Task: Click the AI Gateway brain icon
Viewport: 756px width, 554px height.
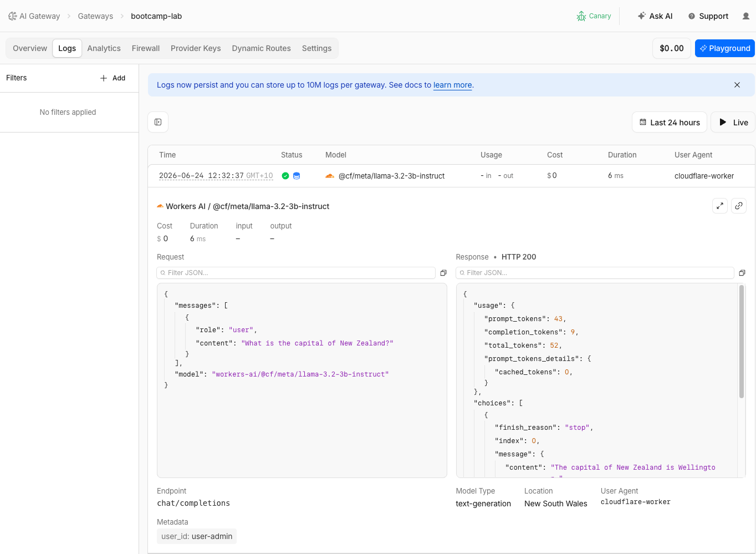Action: point(12,16)
